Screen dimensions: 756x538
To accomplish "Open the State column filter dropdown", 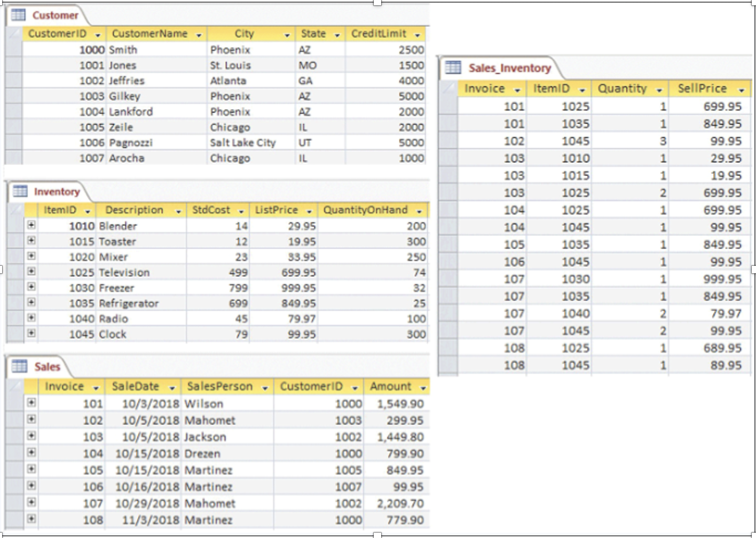I will click(x=337, y=35).
